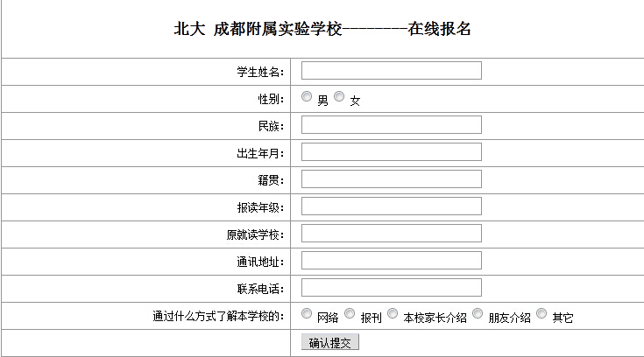The height and width of the screenshot is (357, 644).
Task: Select the 男 gender radio button
Action: coord(307,97)
